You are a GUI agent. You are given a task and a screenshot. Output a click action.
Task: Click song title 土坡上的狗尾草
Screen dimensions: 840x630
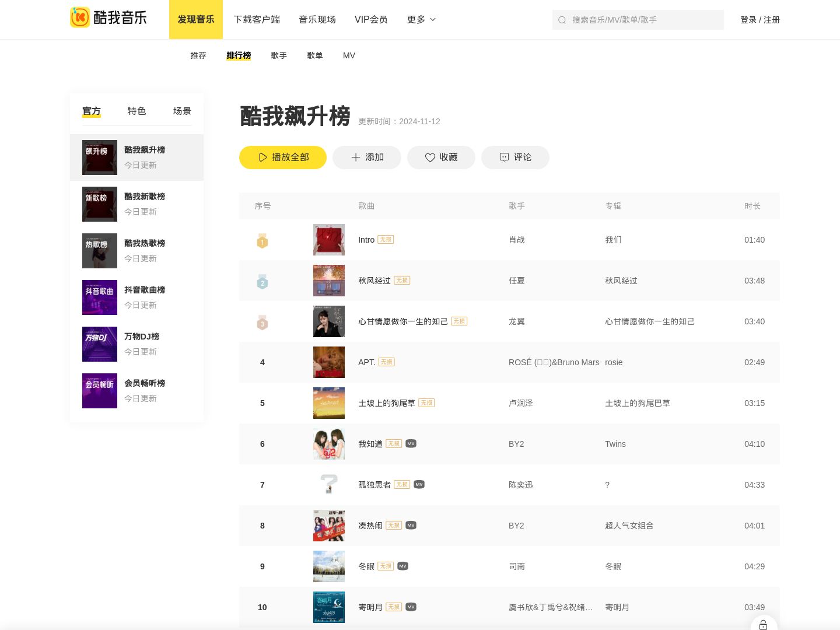(x=387, y=403)
